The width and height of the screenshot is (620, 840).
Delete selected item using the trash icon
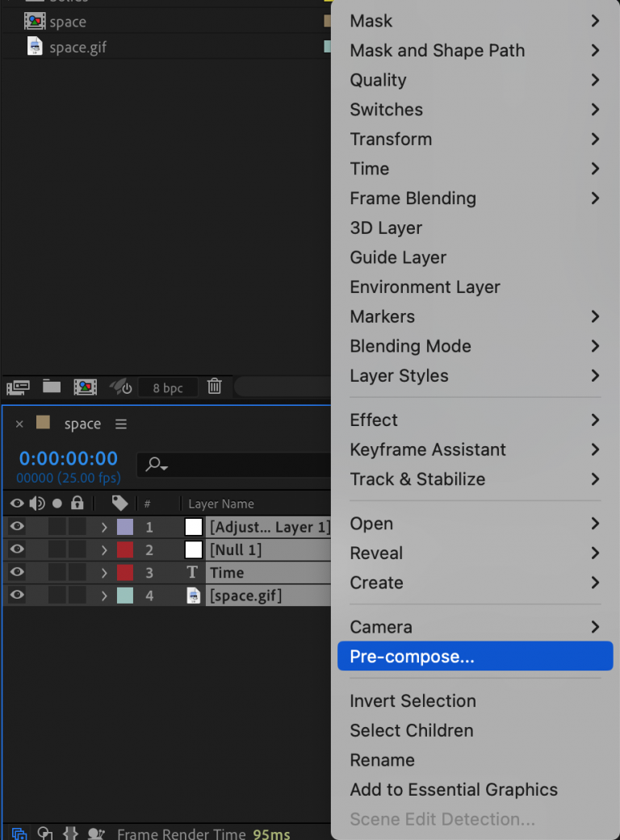point(214,387)
